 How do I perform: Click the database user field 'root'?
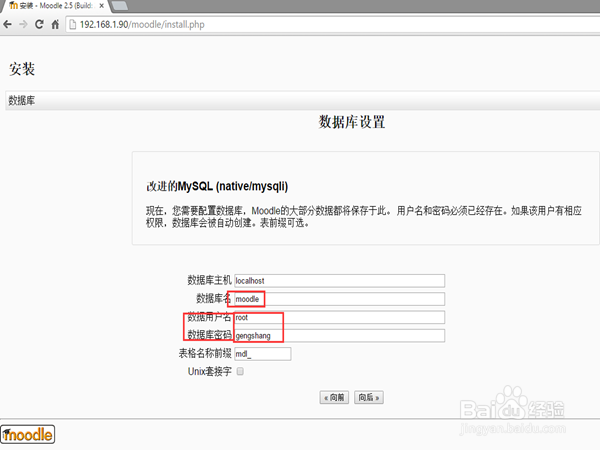pos(339,317)
